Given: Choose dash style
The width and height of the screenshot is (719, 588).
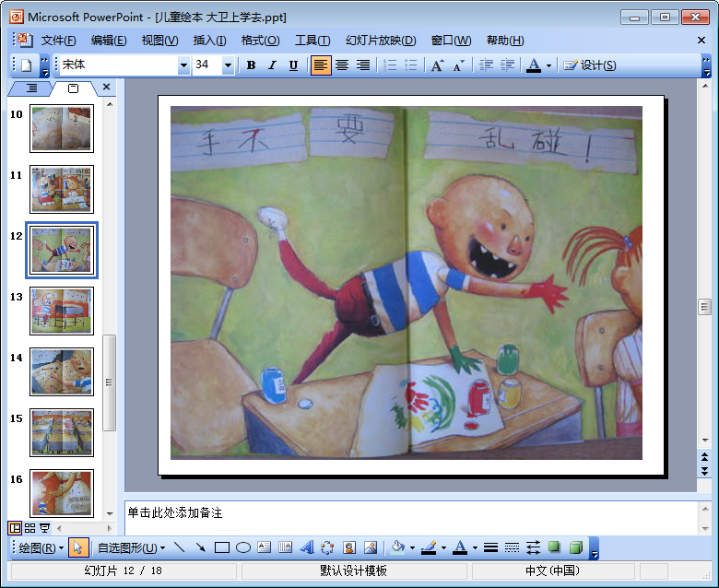Looking at the screenshot, I should click(x=512, y=547).
